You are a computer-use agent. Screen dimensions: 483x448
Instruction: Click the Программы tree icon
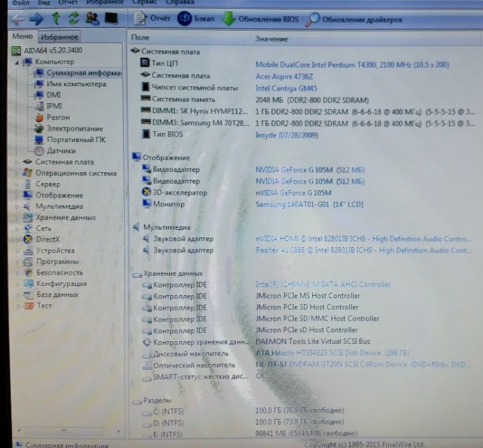click(28, 262)
